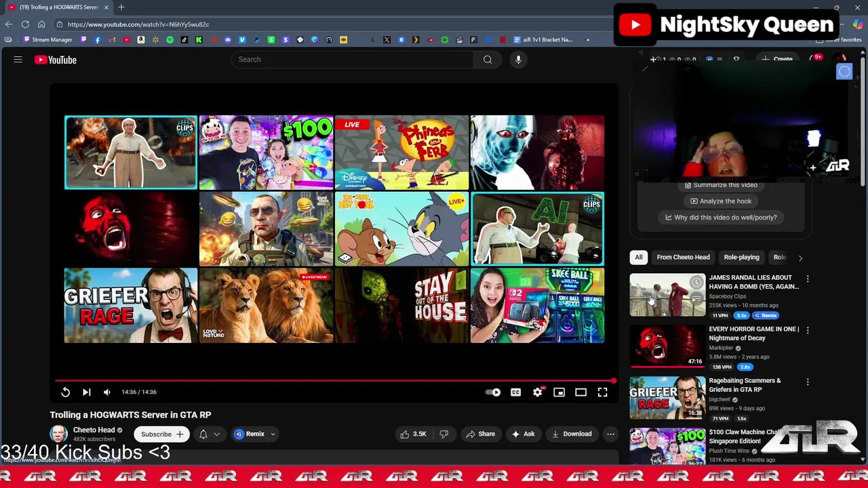Open Griefer Rage sidebar thumbnail
The image size is (868, 488).
pos(668,398)
